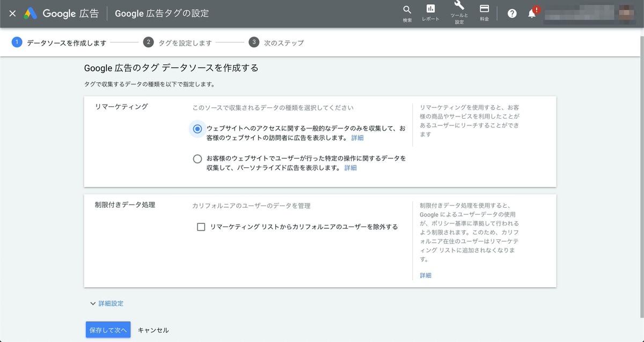Click the Google 広告 logo
Screen dimensions: 644x342
[x=61, y=13]
